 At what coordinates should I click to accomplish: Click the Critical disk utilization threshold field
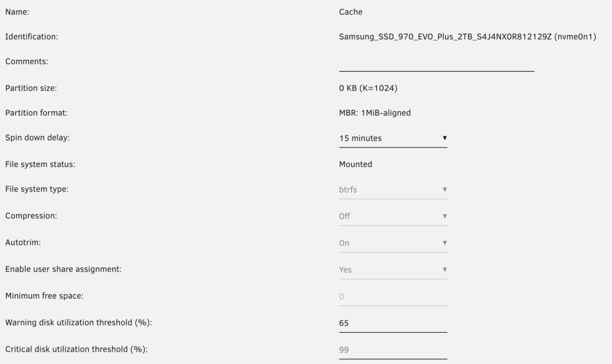coord(393,350)
